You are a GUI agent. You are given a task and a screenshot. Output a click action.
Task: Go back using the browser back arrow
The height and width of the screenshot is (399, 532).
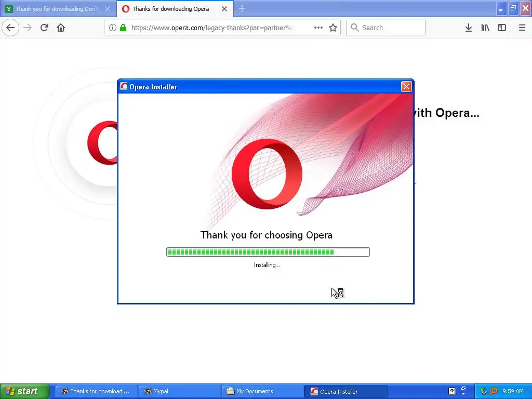click(10, 28)
